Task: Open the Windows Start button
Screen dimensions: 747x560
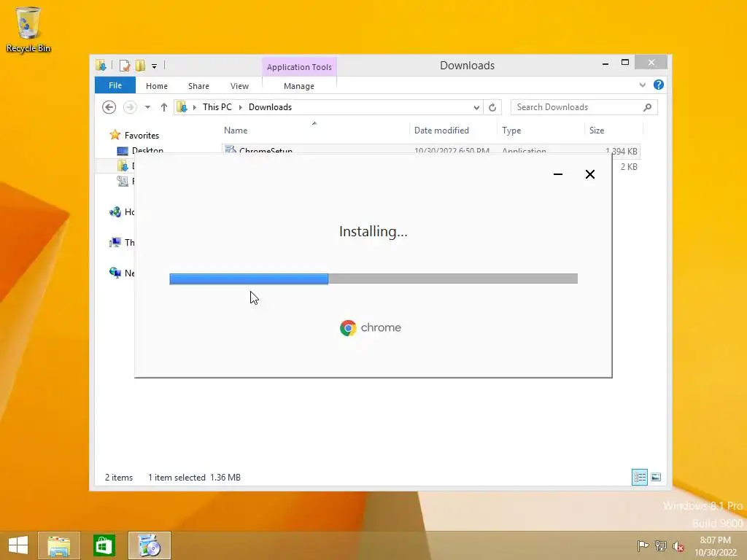Action: pos(18,545)
